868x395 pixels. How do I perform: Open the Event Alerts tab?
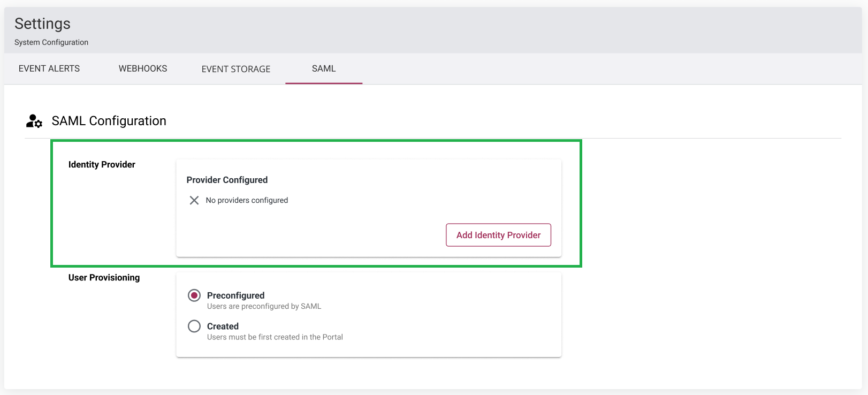point(49,69)
